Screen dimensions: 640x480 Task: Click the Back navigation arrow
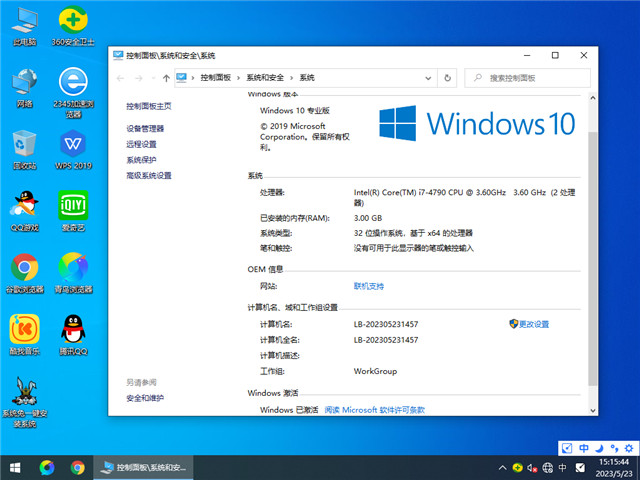[x=120, y=78]
